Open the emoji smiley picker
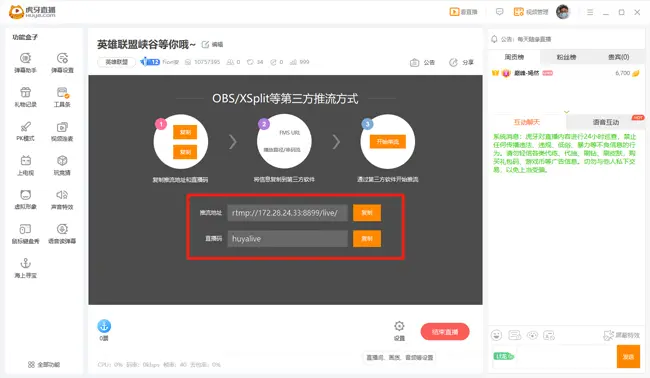The width and height of the screenshot is (650, 378). [x=496, y=335]
